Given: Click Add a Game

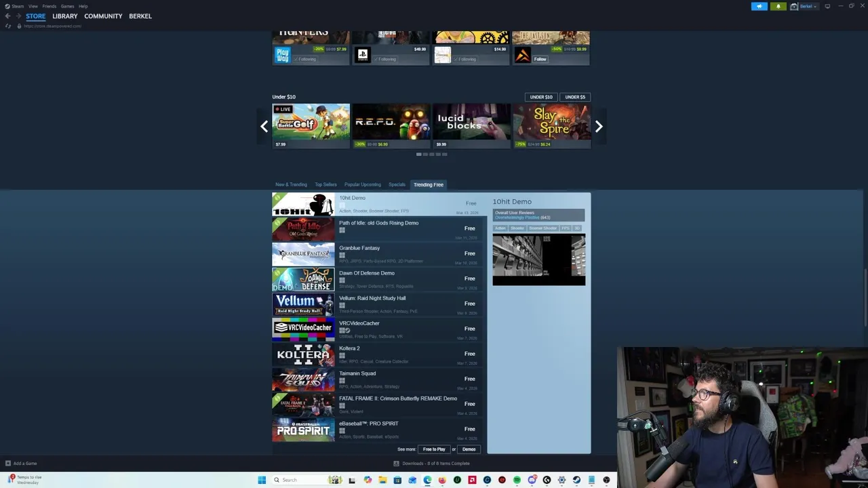Looking at the screenshot, I should click(x=21, y=464).
